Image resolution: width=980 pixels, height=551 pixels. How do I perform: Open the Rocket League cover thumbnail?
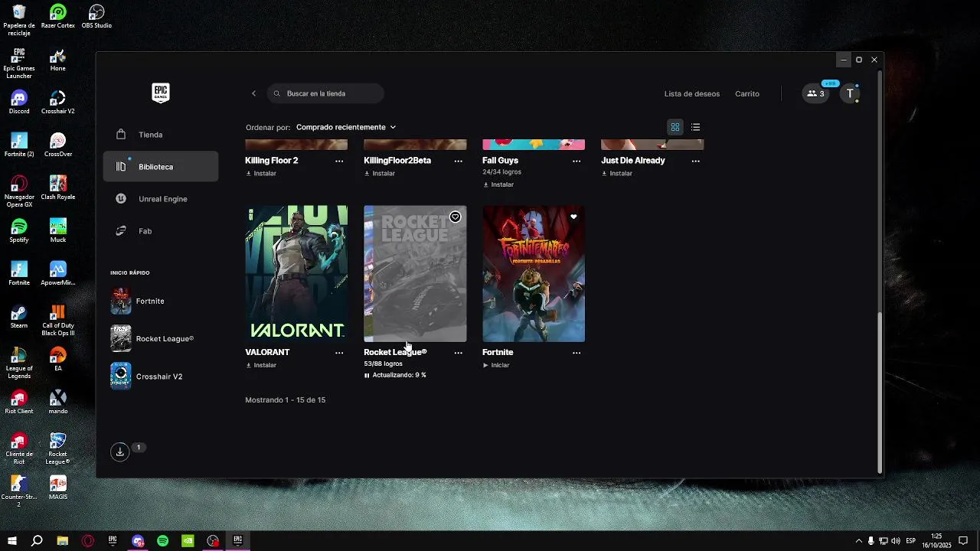pos(415,273)
